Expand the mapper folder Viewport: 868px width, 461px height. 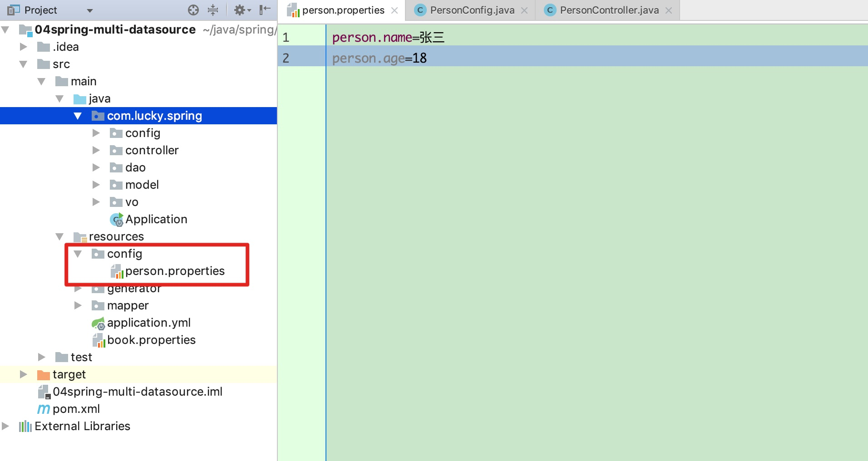pyautogui.click(x=78, y=305)
